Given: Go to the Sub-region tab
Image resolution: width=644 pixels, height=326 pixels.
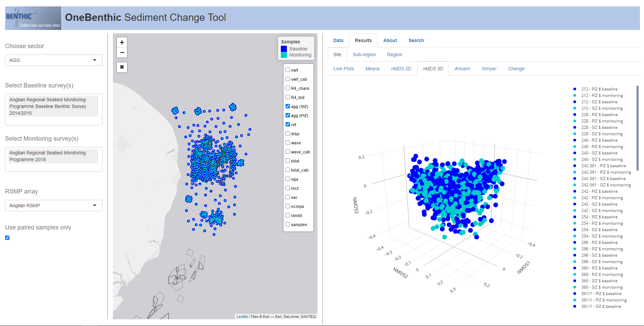Looking at the screenshot, I should tap(364, 55).
